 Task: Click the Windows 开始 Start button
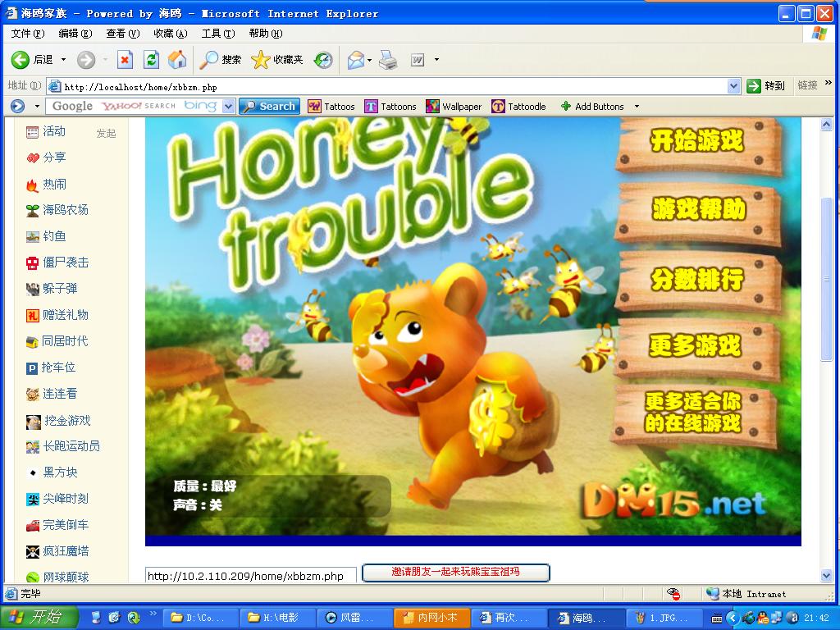pyautogui.click(x=39, y=618)
